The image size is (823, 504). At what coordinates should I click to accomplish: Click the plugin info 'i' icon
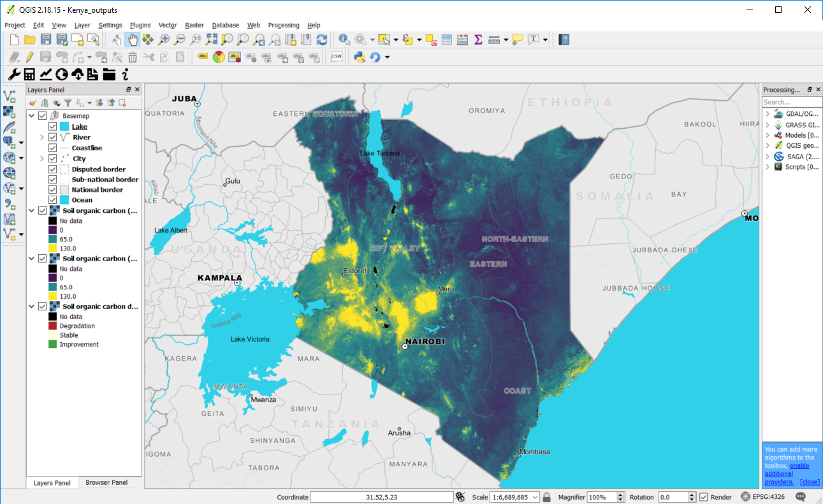(x=126, y=74)
